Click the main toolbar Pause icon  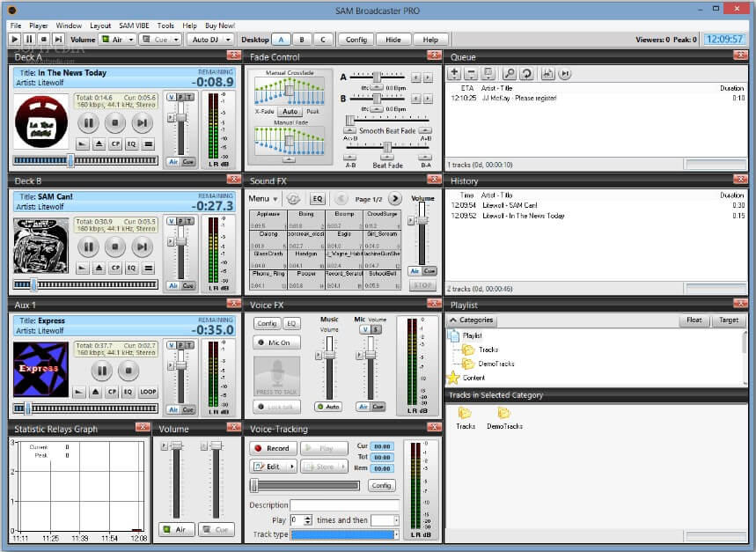pos(29,39)
